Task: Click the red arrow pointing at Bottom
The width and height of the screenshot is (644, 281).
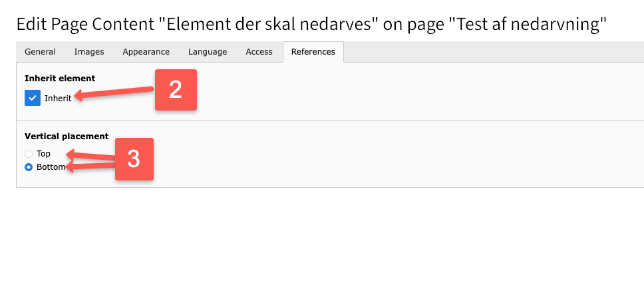Action: pos(91,166)
